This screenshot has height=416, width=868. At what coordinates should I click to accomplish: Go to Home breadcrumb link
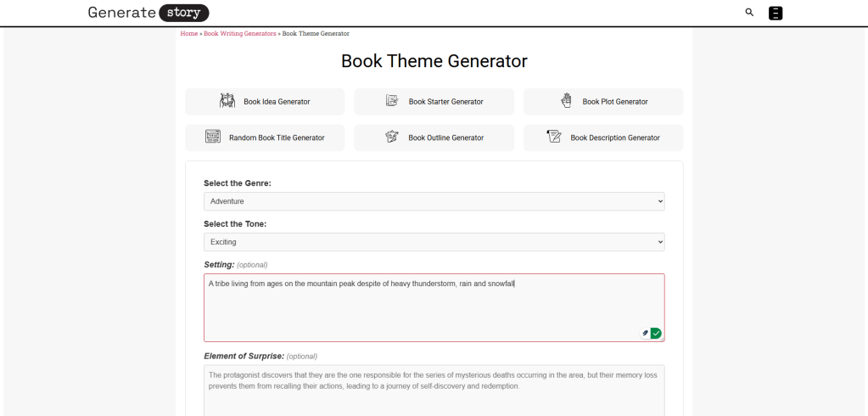coord(188,34)
